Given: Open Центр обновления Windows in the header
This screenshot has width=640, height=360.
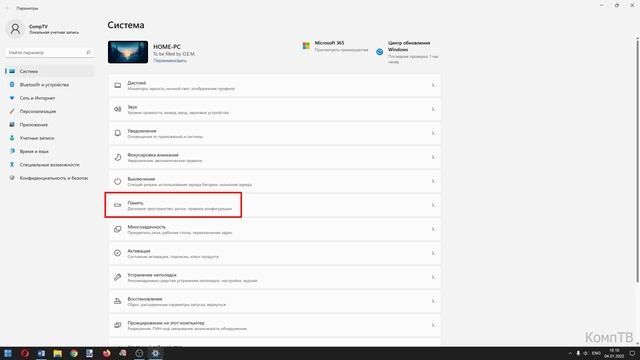Looking at the screenshot, I should click(409, 46).
